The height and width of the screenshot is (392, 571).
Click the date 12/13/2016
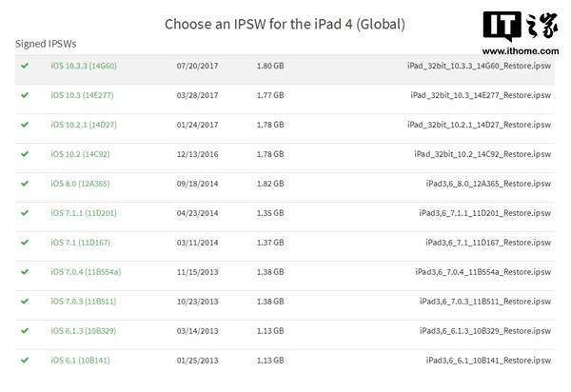point(197,155)
